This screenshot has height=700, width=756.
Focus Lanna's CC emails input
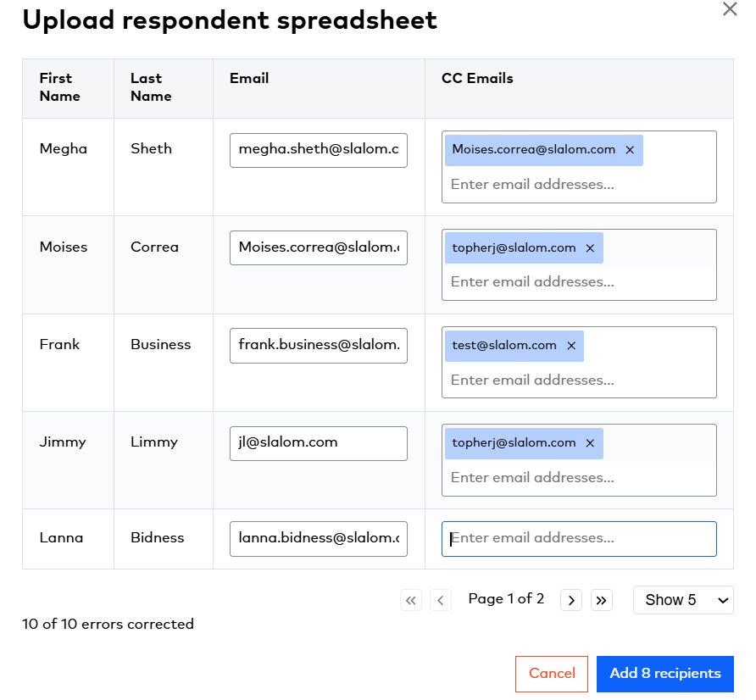[x=579, y=538]
